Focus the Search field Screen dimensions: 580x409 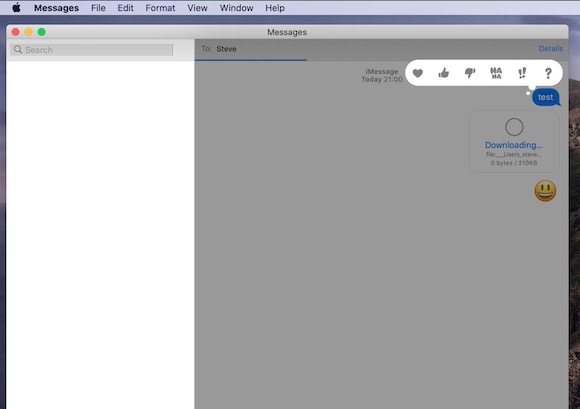point(92,50)
